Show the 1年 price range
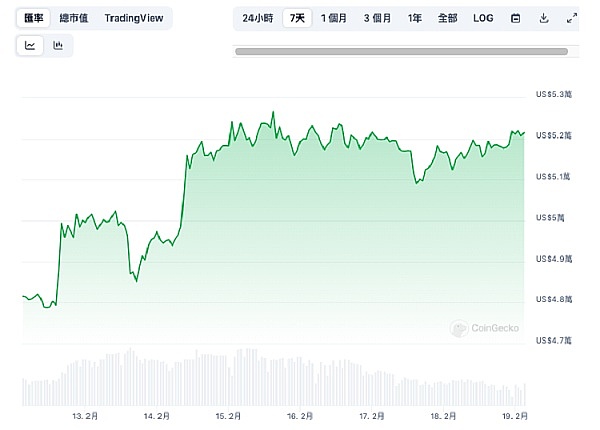This screenshot has height=430, width=600. [414, 18]
